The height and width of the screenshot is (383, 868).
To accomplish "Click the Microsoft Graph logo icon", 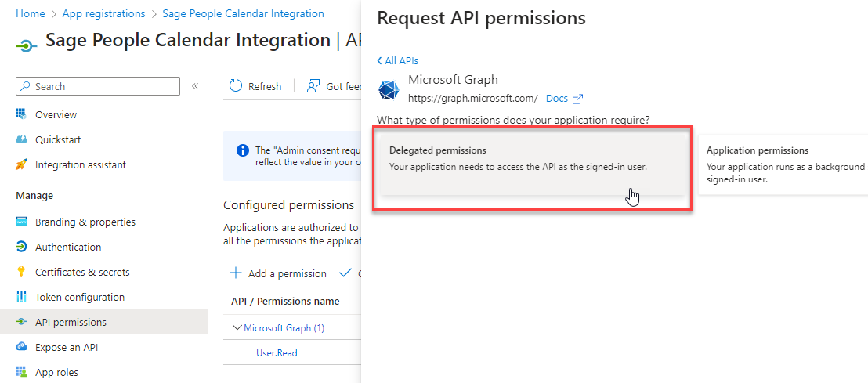I will click(389, 90).
